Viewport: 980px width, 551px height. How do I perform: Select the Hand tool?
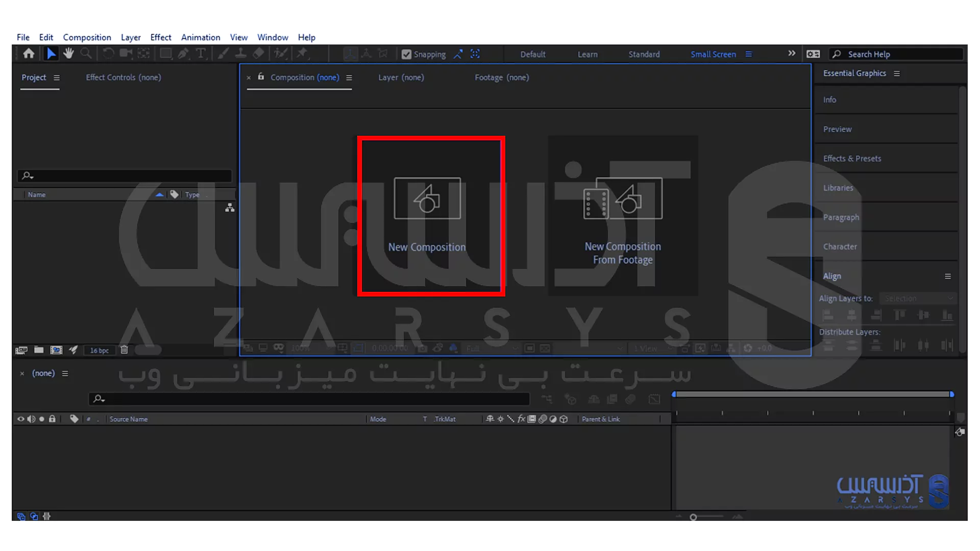68,54
